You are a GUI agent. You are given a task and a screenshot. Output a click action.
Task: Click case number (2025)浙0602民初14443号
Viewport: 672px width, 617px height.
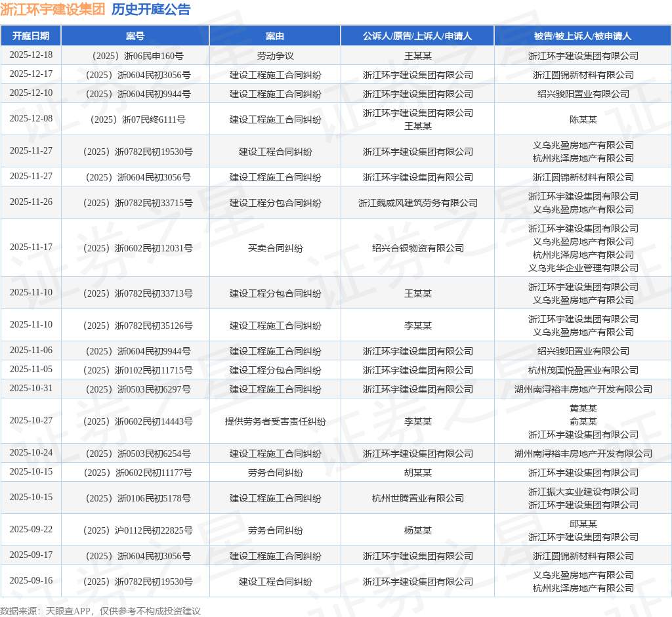135,421
